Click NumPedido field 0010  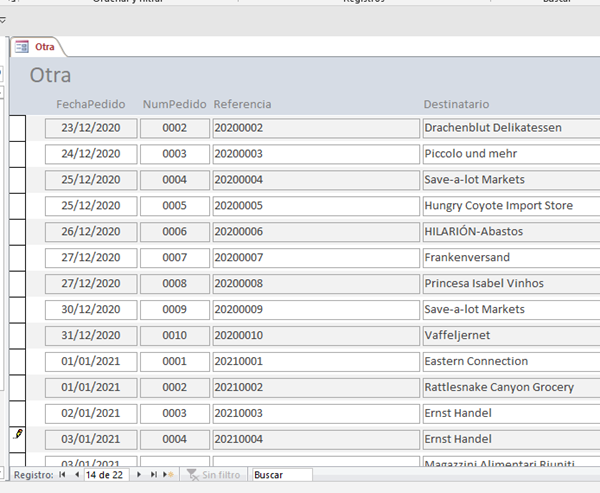pyautogui.click(x=175, y=335)
